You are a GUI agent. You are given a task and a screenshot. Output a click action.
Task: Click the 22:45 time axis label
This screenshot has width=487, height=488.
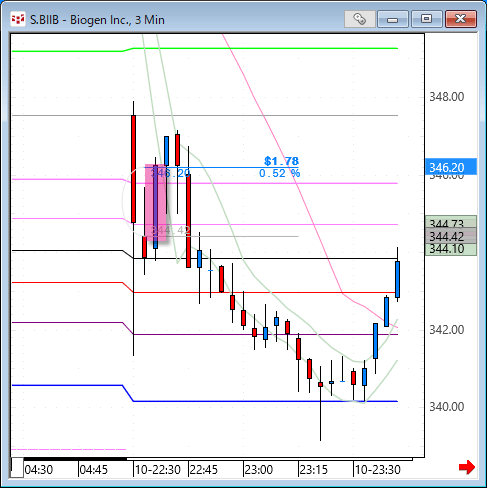pyautogui.click(x=203, y=470)
